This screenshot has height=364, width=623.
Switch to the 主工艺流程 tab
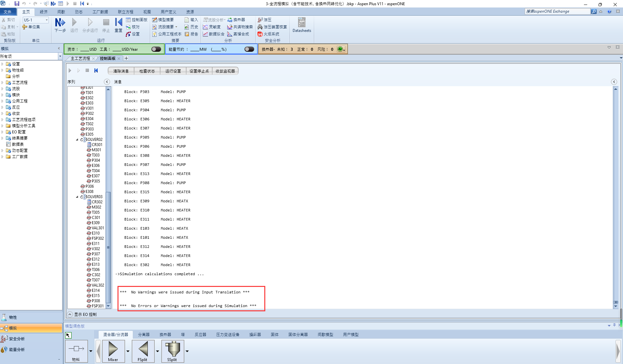80,59
